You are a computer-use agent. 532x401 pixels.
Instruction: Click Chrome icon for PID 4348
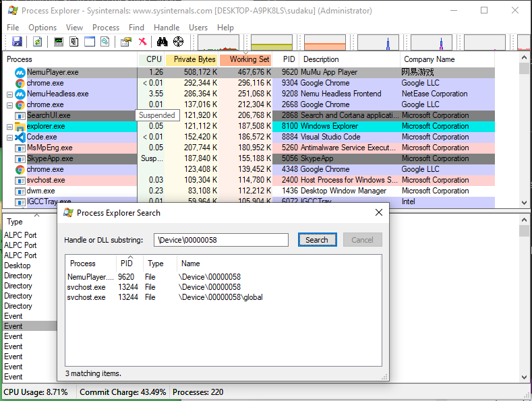coord(20,170)
